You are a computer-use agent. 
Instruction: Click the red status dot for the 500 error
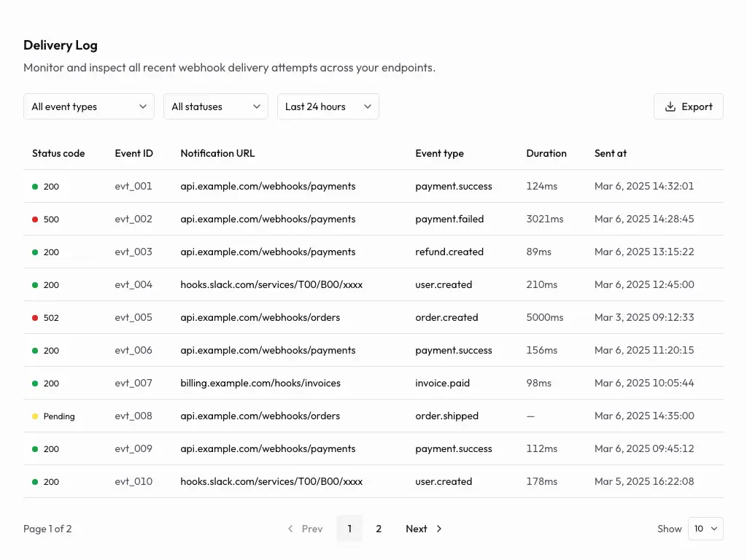click(x=34, y=219)
